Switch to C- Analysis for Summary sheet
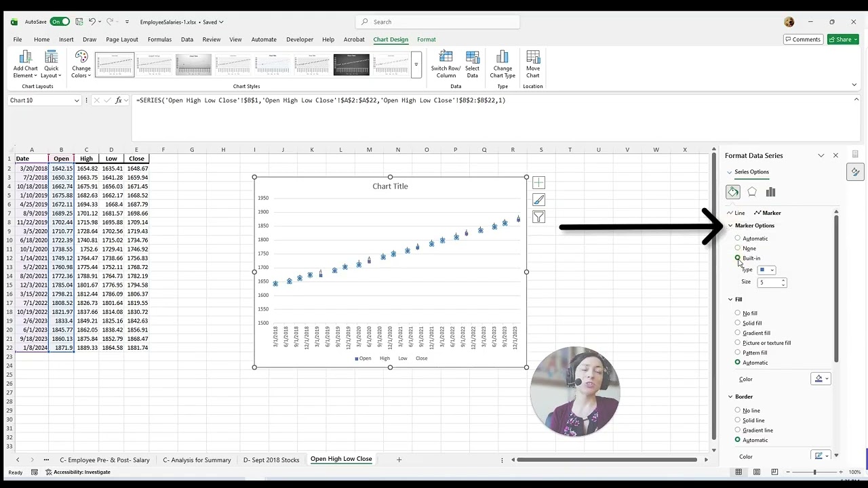Image resolution: width=868 pixels, height=488 pixels. 197,460
